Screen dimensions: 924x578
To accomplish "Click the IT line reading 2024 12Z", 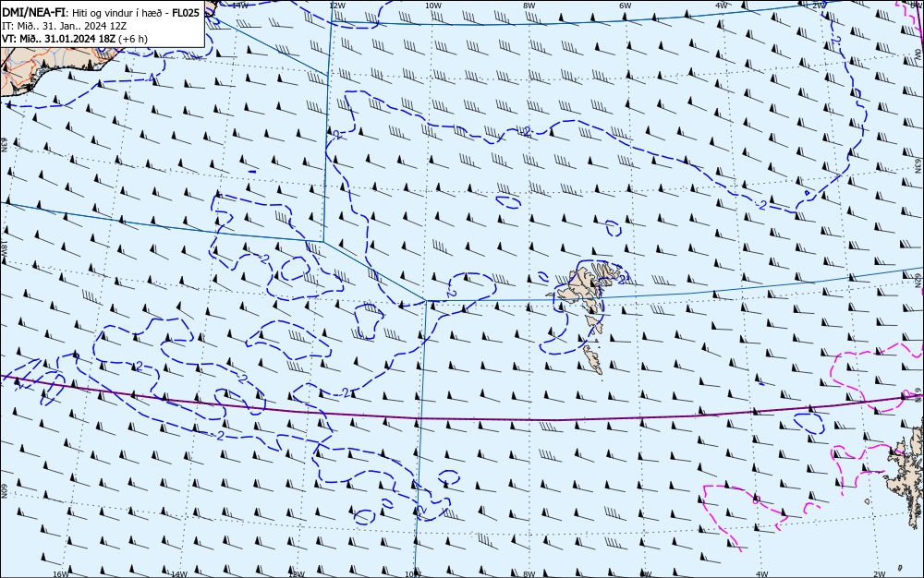I will point(65,26).
